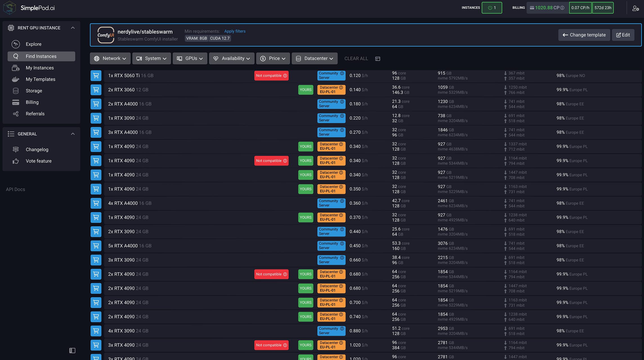The height and width of the screenshot is (360, 644).
Task: Click cart icon for 1x RTX 3090 row
Action: (x=96, y=118)
